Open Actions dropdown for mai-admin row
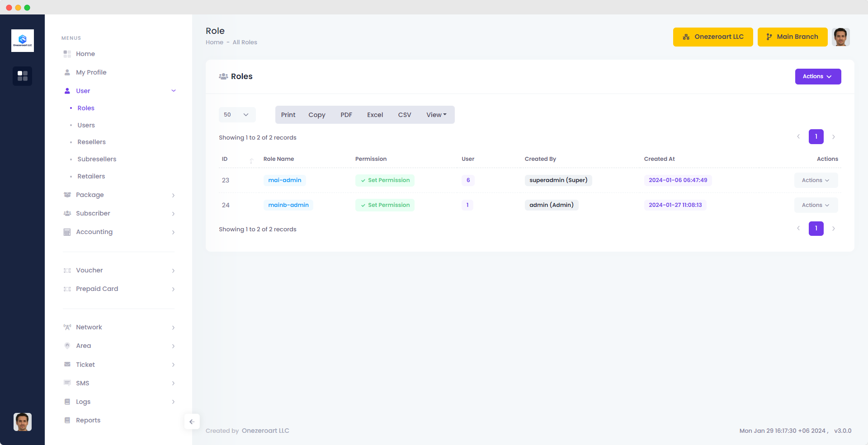 tap(816, 180)
